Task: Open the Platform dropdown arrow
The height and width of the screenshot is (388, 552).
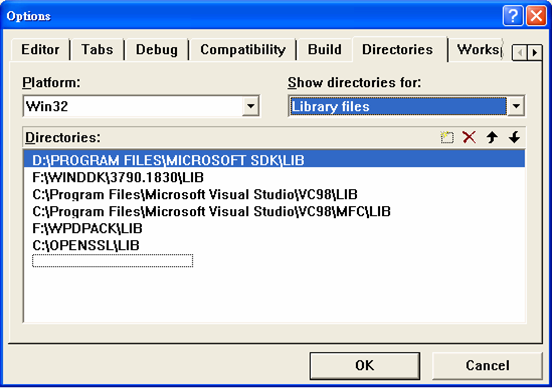Action: click(251, 106)
